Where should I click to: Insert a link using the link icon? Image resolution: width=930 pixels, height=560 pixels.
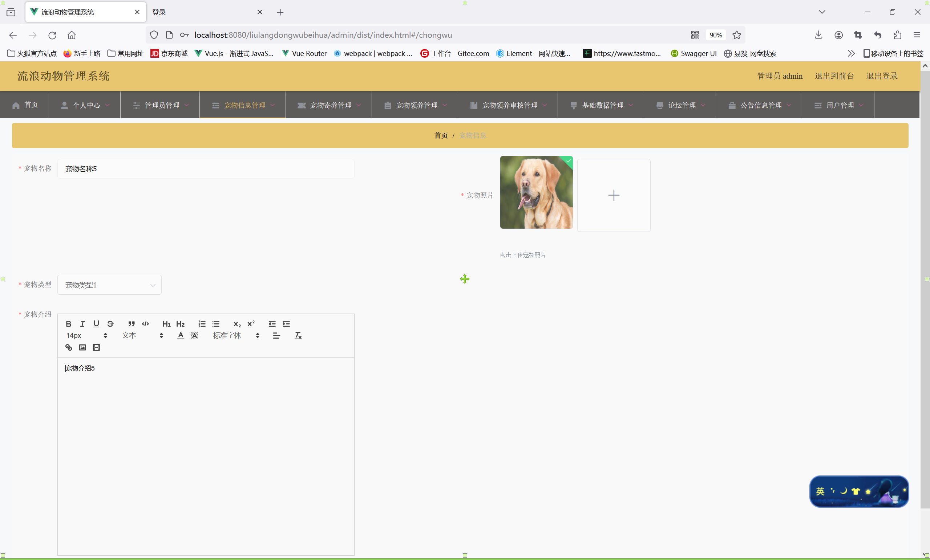[x=69, y=347]
